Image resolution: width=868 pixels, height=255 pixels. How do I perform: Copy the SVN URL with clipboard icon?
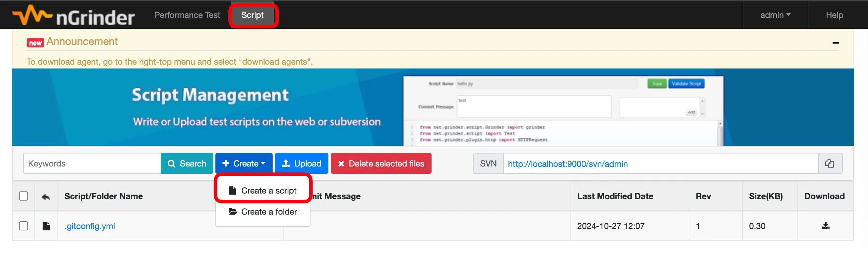click(x=830, y=163)
